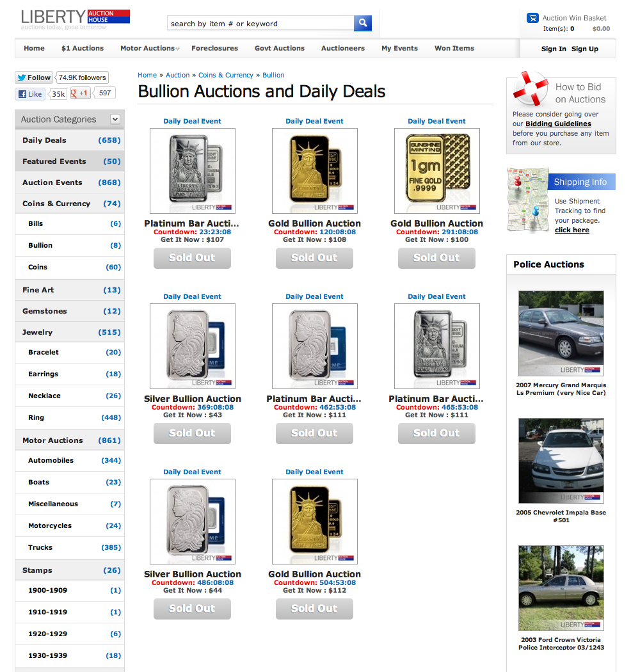Select the Necklace subcategory
This screenshot has width=631, height=672.
[x=70, y=396]
